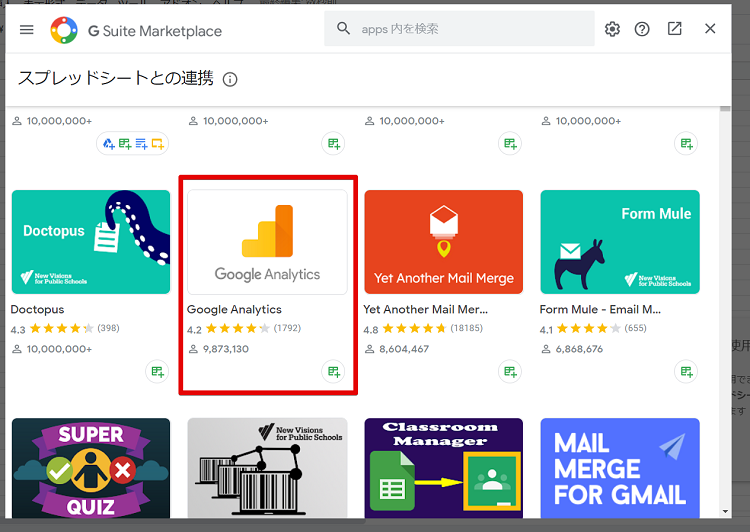Open the Classroom Manager thumbnail
Image resolution: width=750 pixels, height=532 pixels.
click(x=443, y=468)
